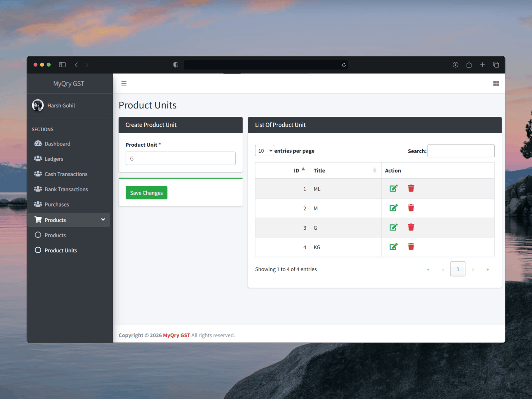Sort the table by ID column
The height and width of the screenshot is (399, 532).
pos(283,170)
